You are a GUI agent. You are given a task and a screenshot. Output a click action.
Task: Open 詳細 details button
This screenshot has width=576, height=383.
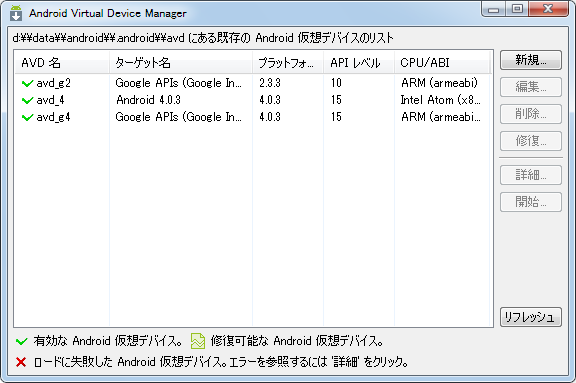point(530,175)
